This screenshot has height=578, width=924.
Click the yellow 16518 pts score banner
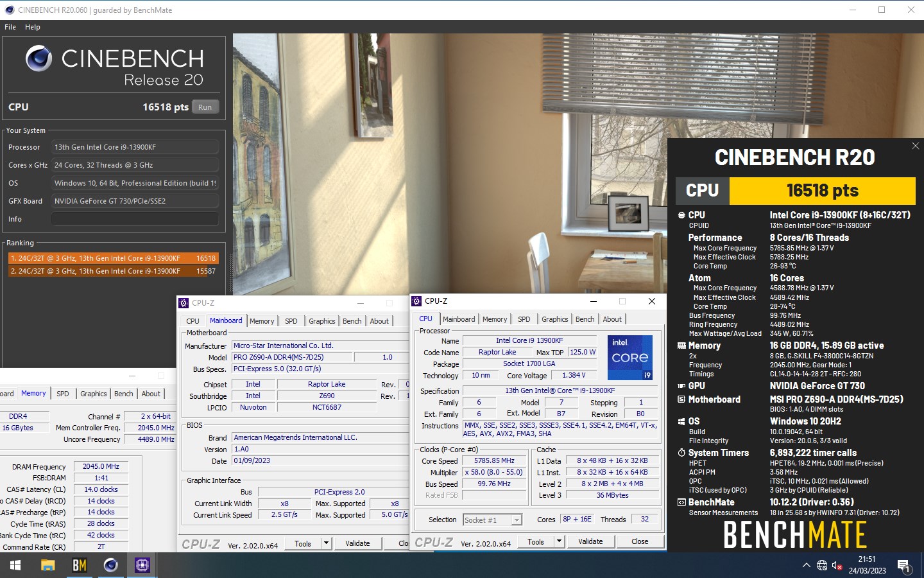click(x=823, y=191)
